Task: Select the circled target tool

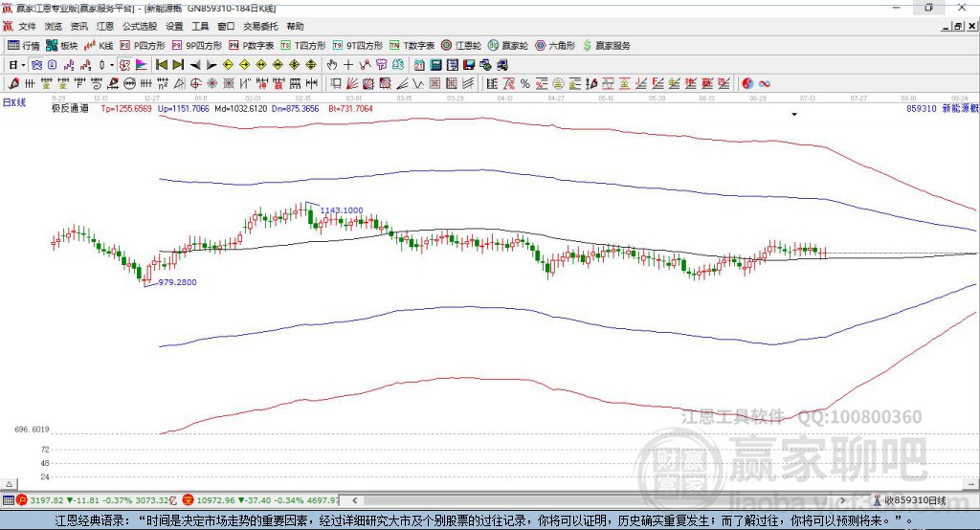Action: click(195, 84)
